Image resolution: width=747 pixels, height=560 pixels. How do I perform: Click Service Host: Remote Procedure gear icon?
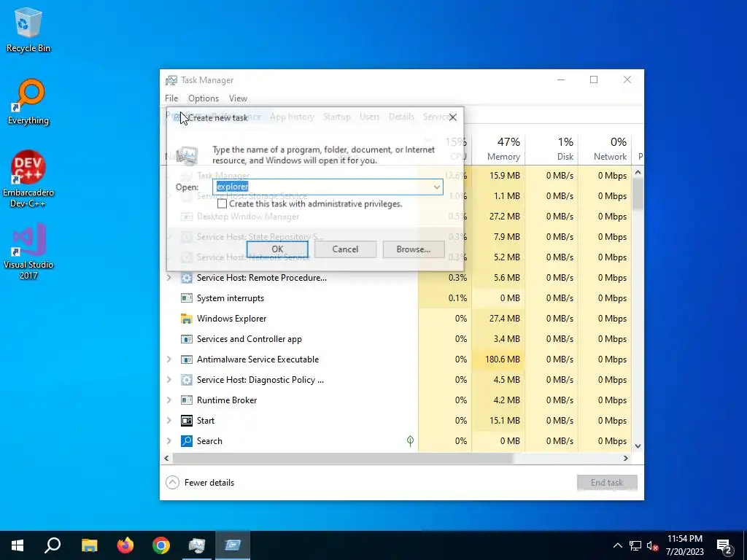coord(186,278)
